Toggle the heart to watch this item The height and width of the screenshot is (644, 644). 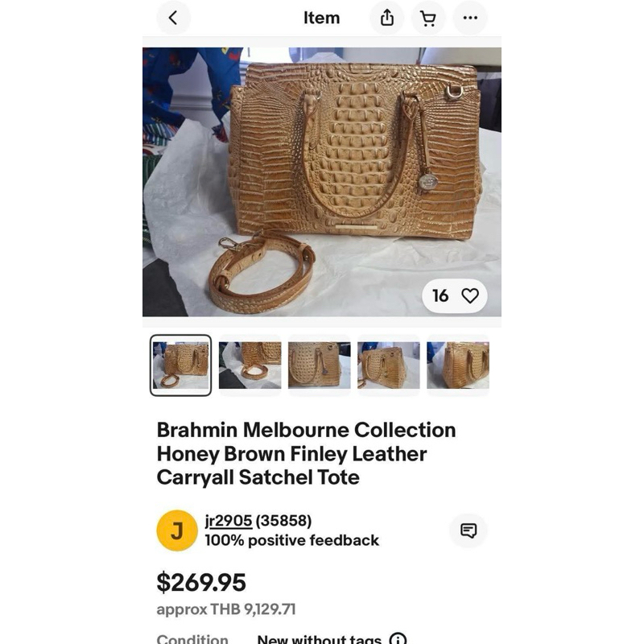coord(470,296)
